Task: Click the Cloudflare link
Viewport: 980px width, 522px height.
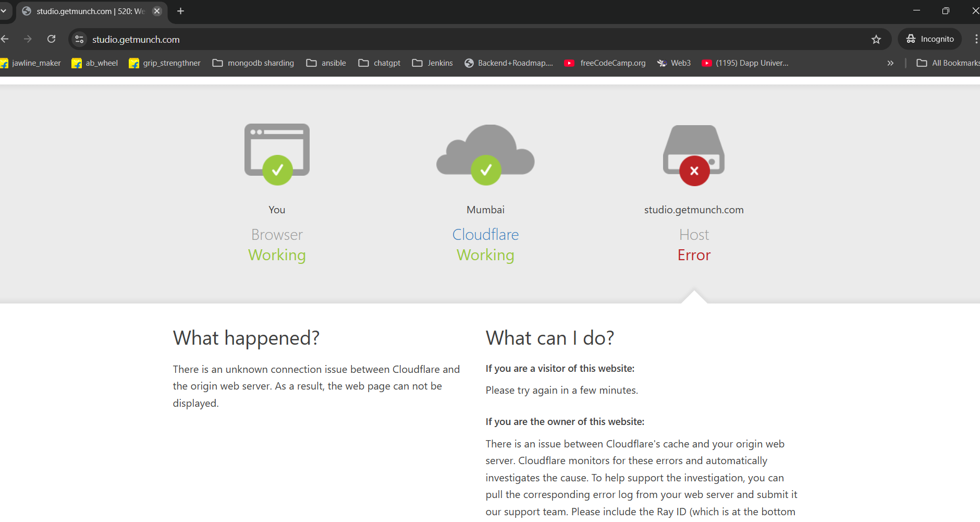Action: tap(485, 235)
